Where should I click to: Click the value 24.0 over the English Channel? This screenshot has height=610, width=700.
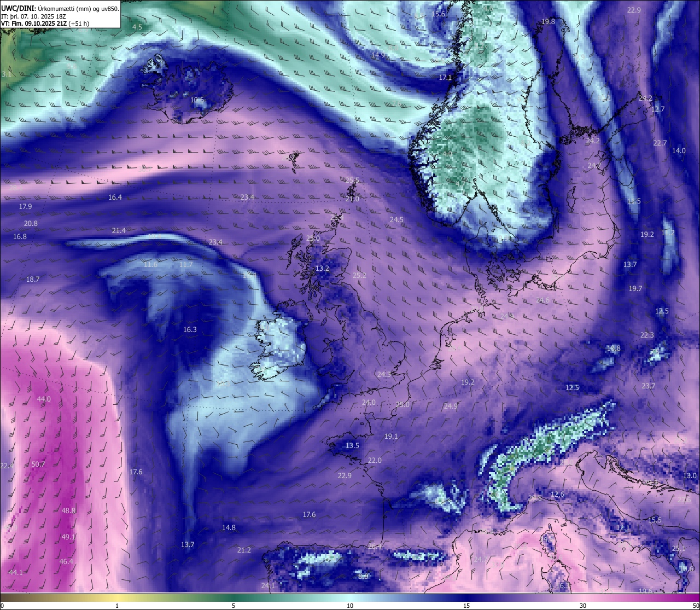tap(369, 402)
